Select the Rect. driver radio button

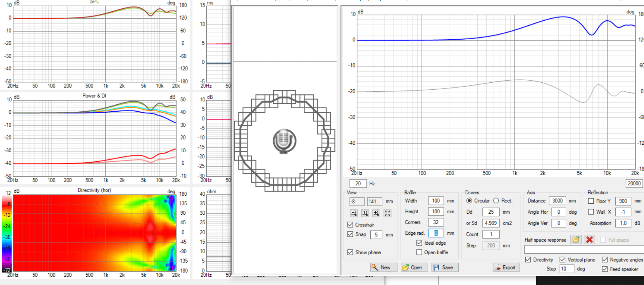tap(496, 201)
